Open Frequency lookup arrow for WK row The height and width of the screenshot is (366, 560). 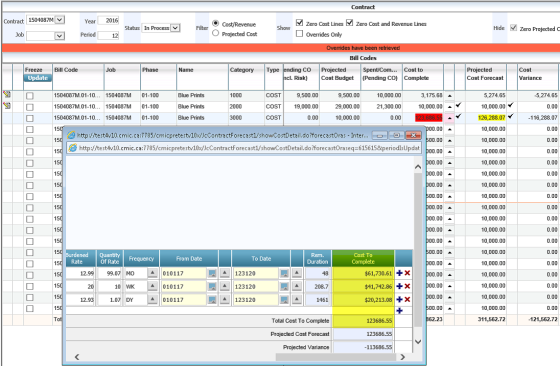click(152, 286)
